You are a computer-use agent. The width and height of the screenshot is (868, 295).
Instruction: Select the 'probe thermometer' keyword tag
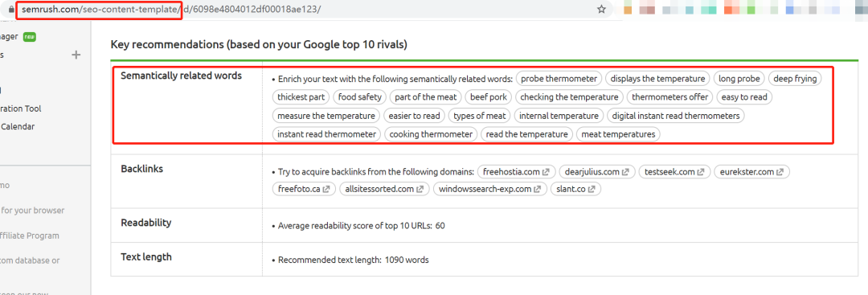[x=559, y=79]
